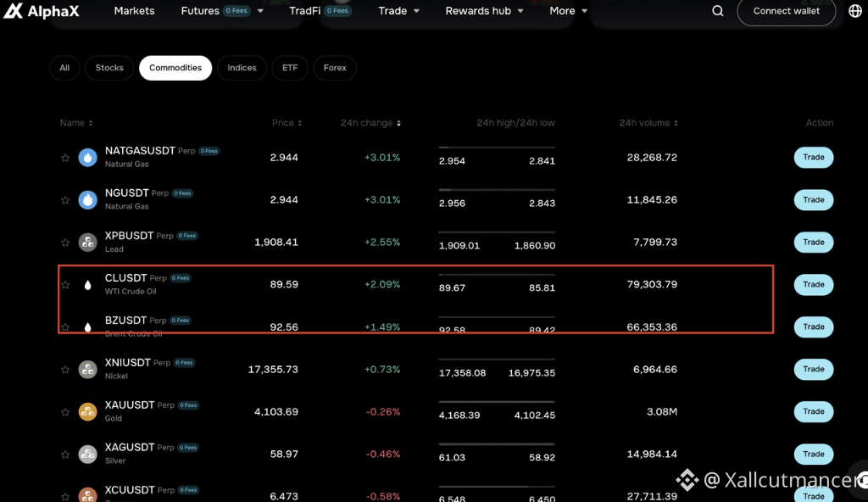Select XAGUSDT change -0.46%
The width and height of the screenshot is (868, 502).
(x=383, y=454)
